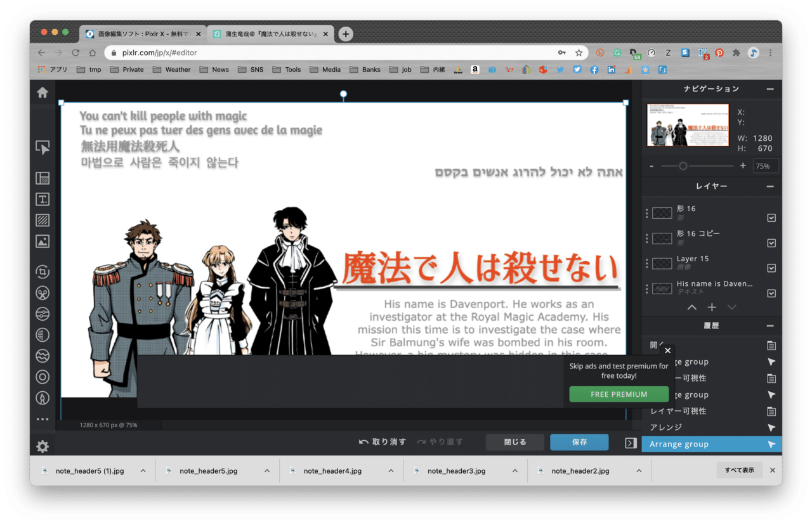Select the Retouch circle tool
This screenshot has width=812, height=525.
click(43, 377)
